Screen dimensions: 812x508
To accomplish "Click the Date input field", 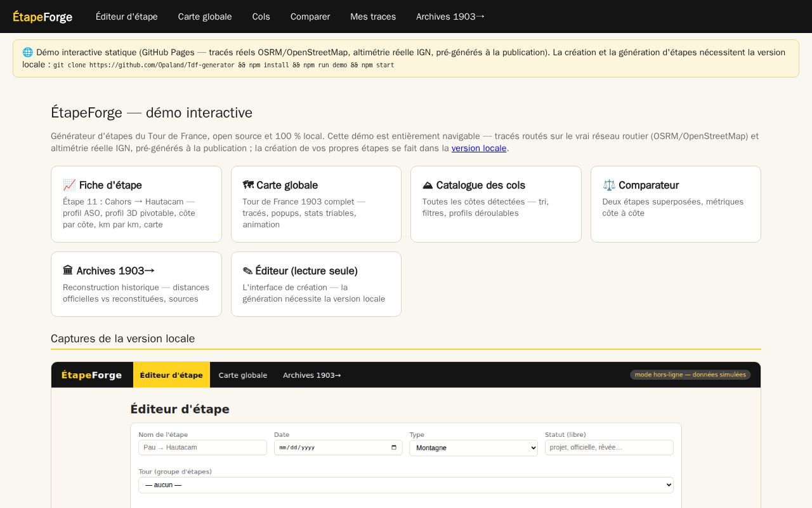I will (338, 448).
